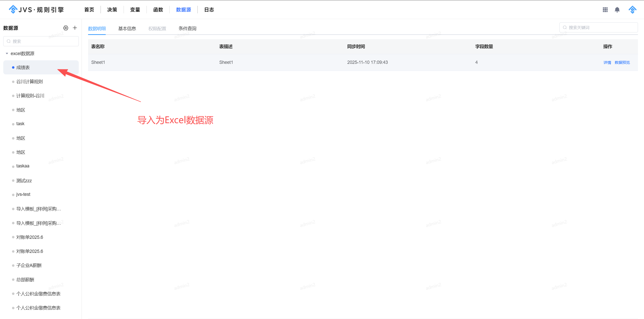Open the 条件查询 tab
644x319 pixels.
187,28
